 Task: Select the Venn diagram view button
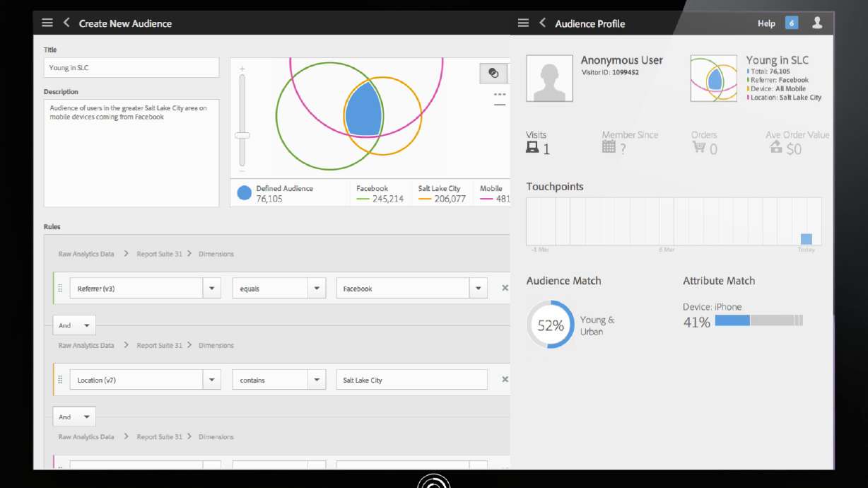[x=493, y=73]
